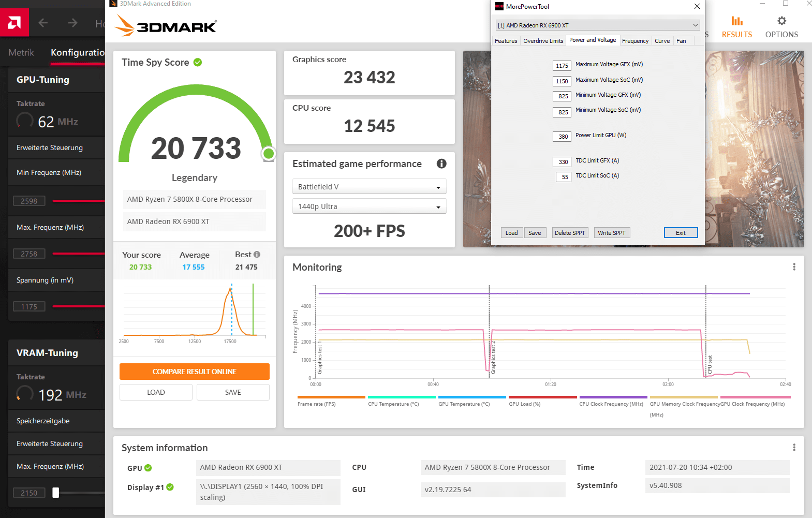
Task: Click the Load button in MorePowerTool
Action: point(511,233)
